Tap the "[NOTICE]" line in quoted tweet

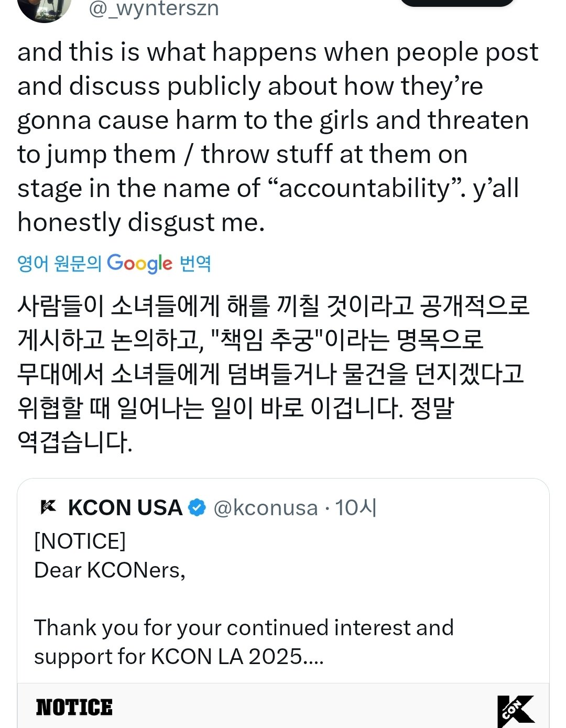(80, 541)
